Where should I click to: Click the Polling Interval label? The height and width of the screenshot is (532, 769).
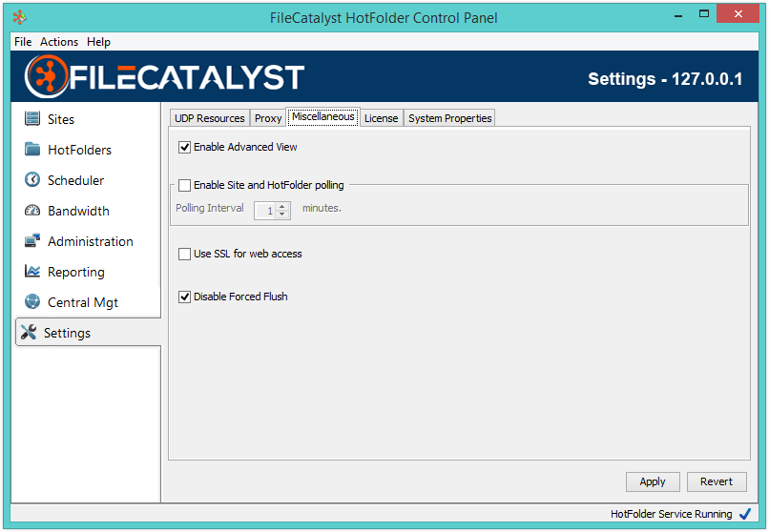(x=209, y=208)
